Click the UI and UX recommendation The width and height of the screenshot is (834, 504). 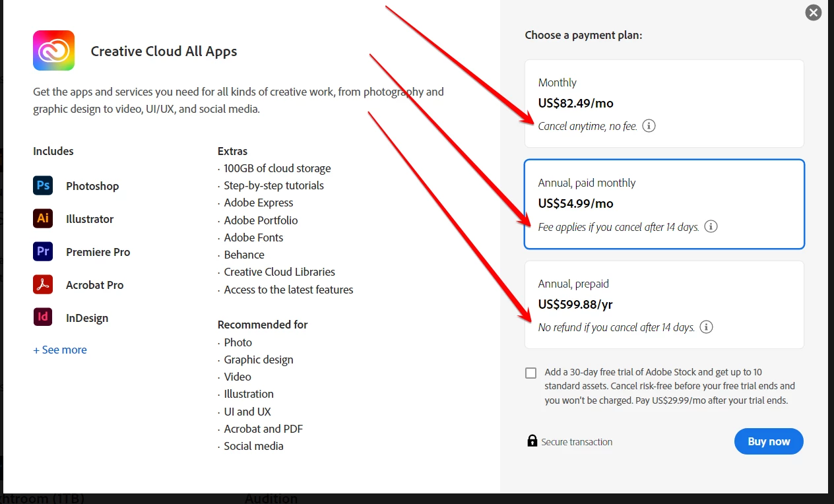click(247, 411)
